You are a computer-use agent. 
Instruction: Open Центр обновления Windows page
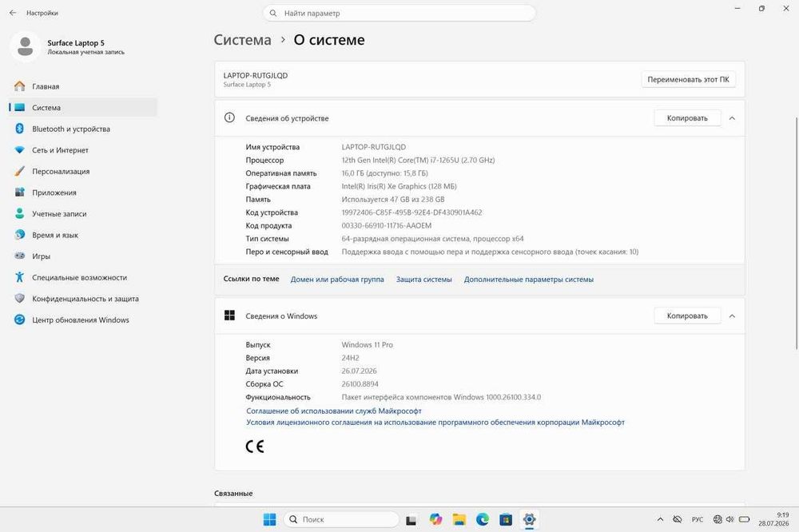pyautogui.click(x=82, y=320)
